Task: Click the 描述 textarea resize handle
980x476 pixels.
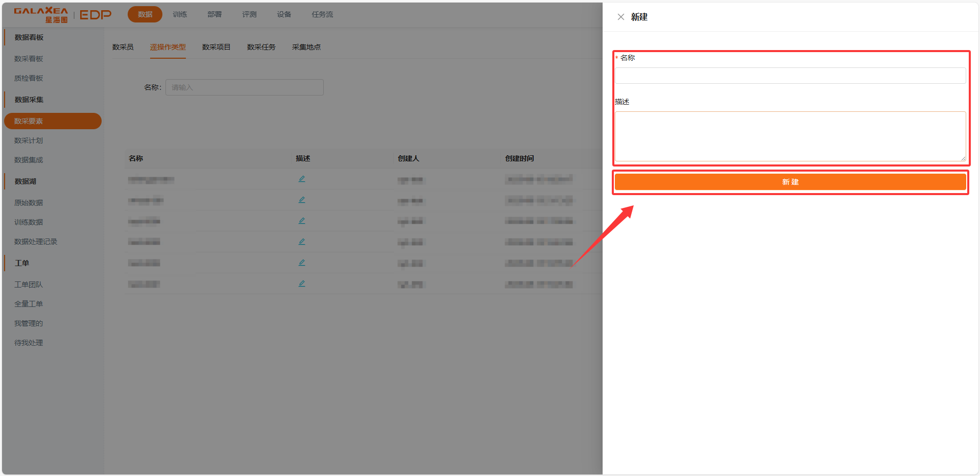Action: click(963, 158)
